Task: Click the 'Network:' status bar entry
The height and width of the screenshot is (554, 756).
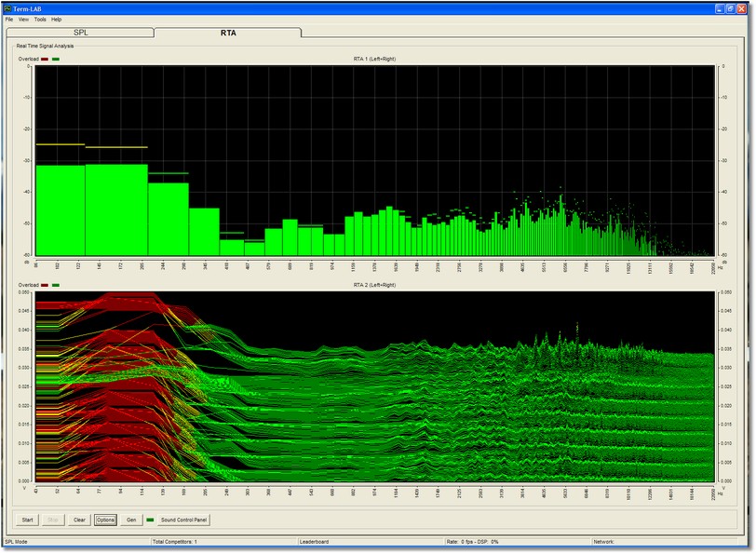Action: pyautogui.click(x=604, y=542)
